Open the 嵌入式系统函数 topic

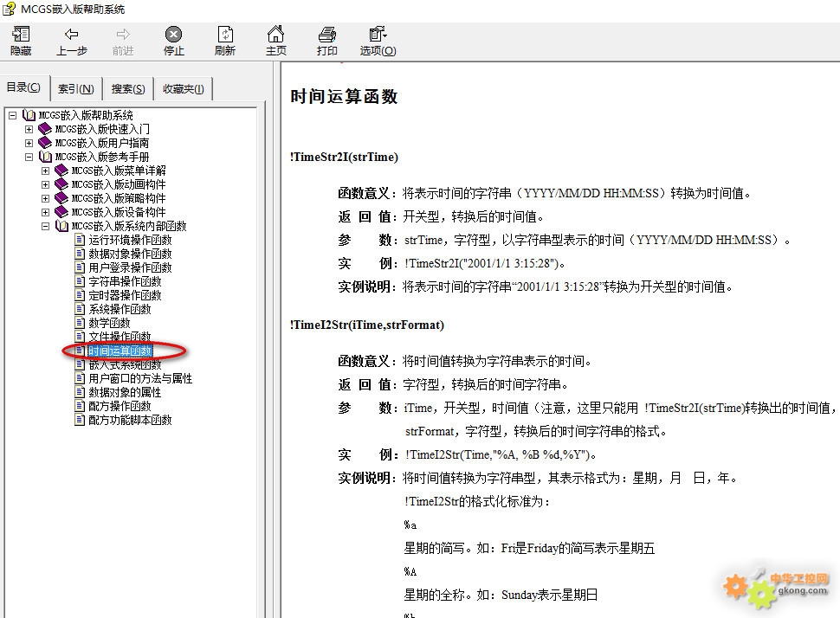point(125,364)
